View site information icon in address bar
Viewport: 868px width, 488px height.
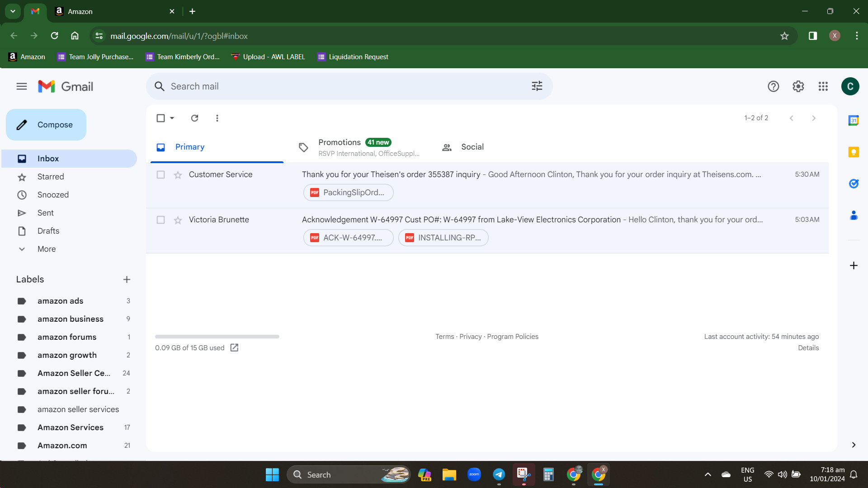(x=99, y=36)
